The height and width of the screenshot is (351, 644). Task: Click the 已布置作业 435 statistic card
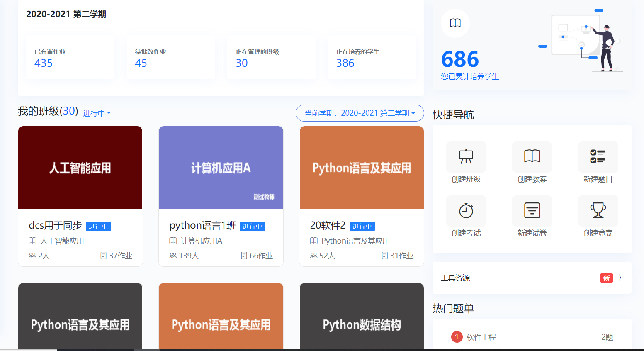click(70, 58)
